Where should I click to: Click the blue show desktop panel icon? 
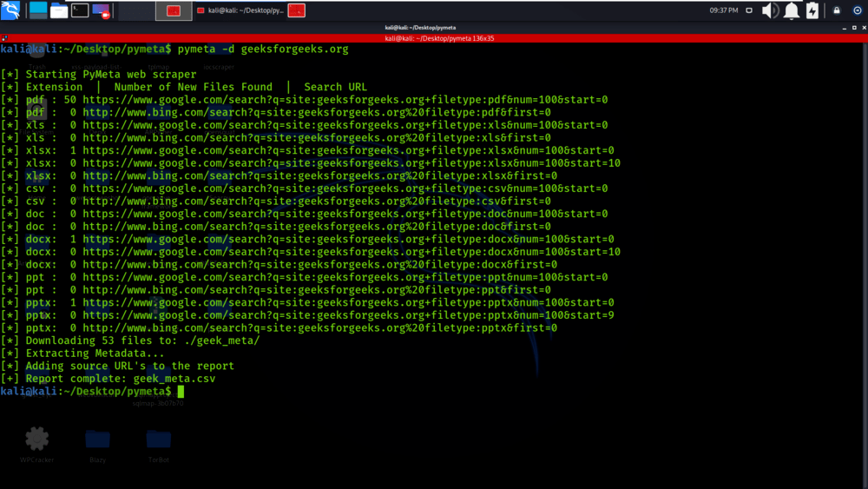pos(38,10)
